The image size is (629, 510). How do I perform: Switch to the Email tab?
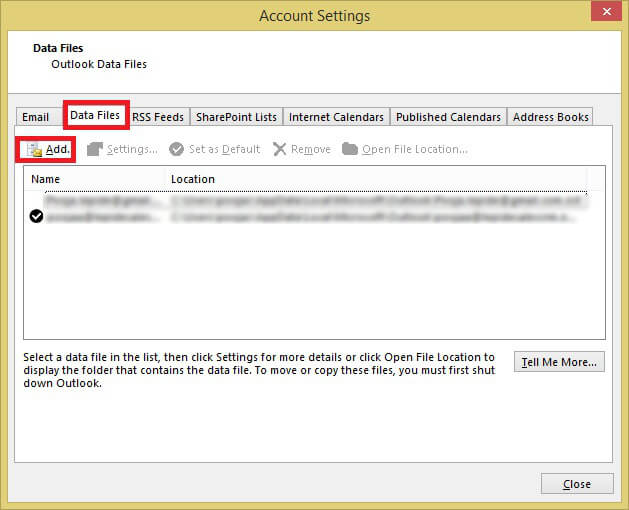point(35,117)
